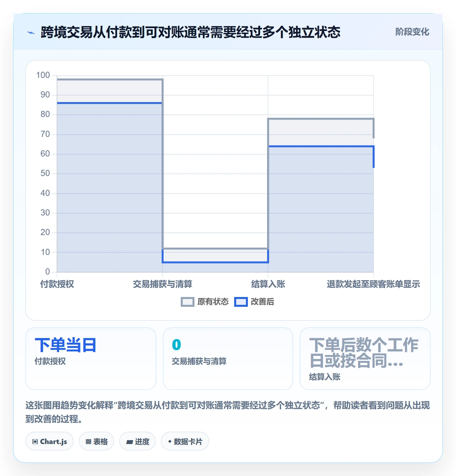Click the 50 y-axis tick value

[x=45, y=173]
